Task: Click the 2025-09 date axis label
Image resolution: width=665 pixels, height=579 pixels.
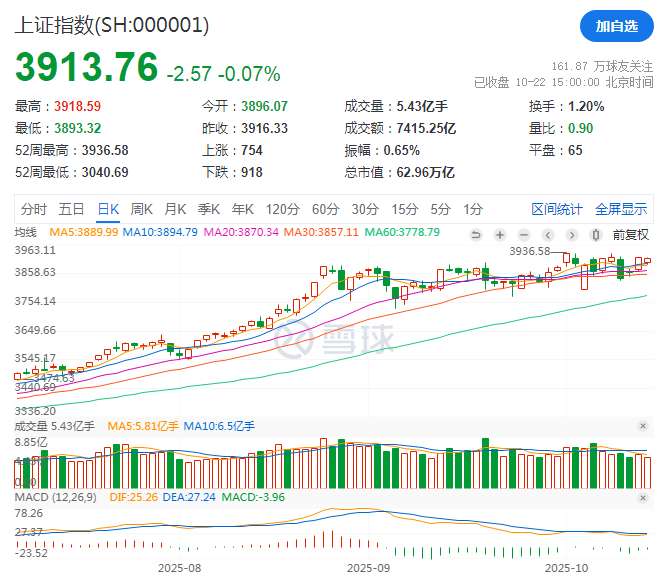Action: tap(368, 568)
